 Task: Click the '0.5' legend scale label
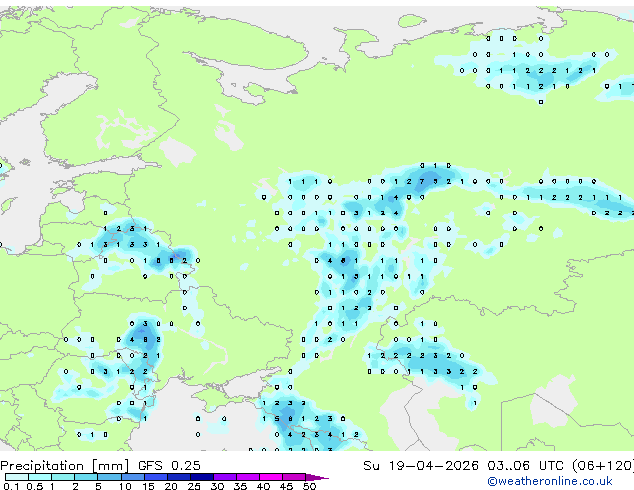[x=35, y=486]
